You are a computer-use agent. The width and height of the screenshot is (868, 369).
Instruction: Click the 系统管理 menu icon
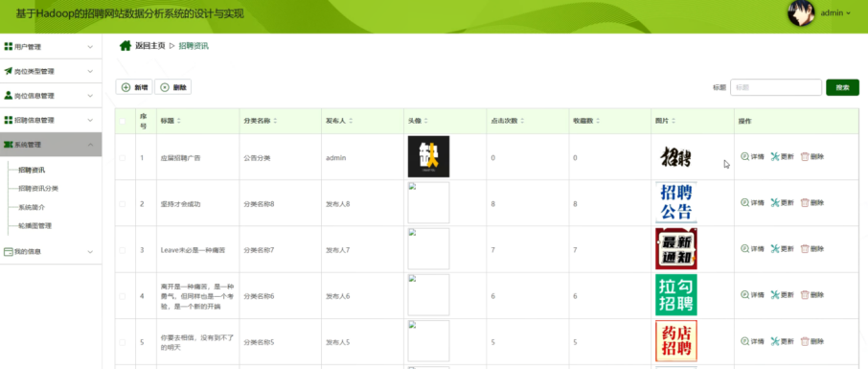coord(9,145)
